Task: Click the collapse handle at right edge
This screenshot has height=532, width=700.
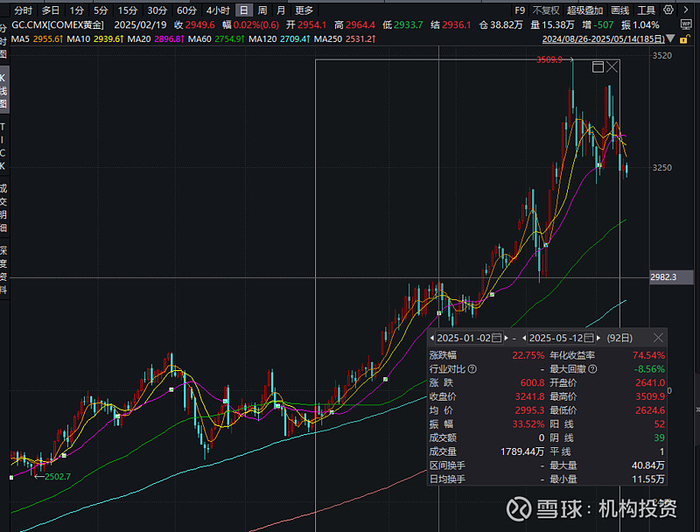Action: point(697,409)
